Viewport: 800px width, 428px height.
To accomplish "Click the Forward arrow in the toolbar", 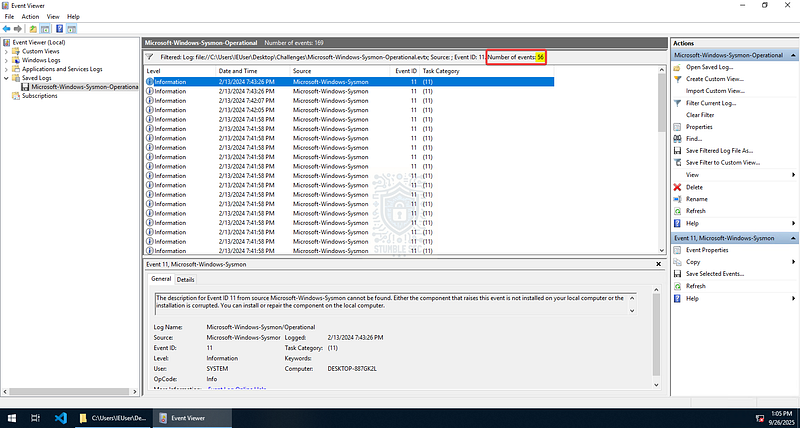I will click(x=18, y=29).
